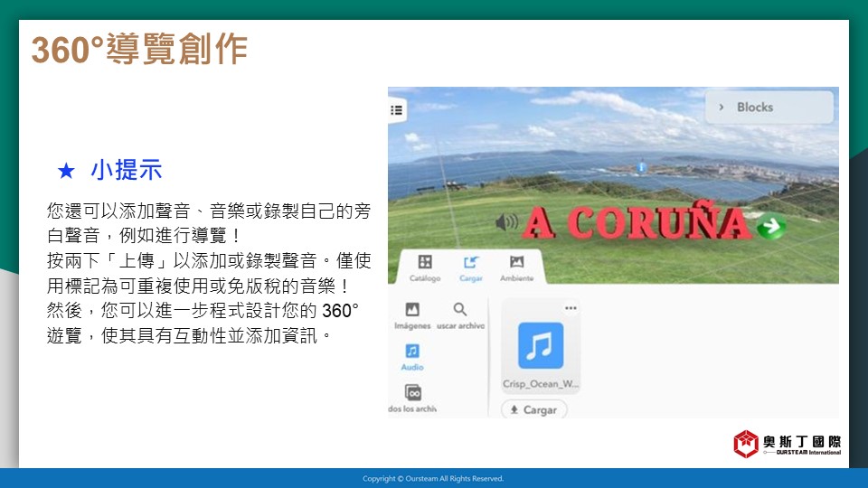This screenshot has height=488, width=868.
Task: Click the Cargar upload button
Action: (534, 410)
